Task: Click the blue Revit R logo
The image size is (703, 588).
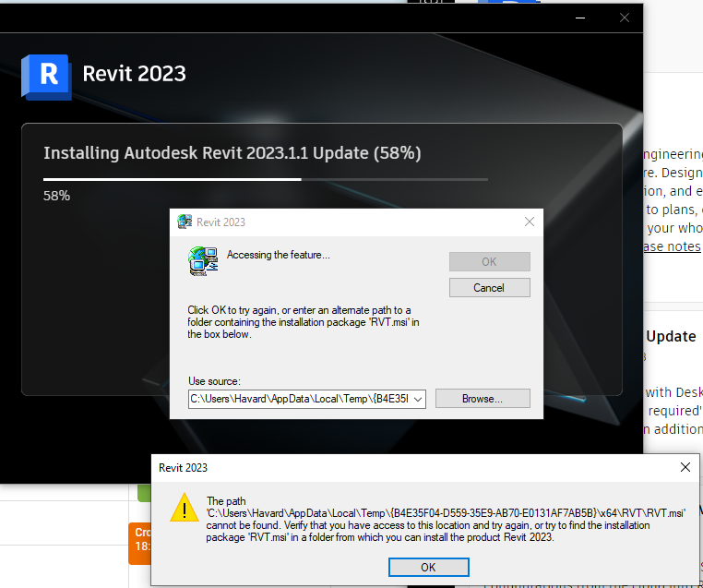Action: tap(47, 77)
